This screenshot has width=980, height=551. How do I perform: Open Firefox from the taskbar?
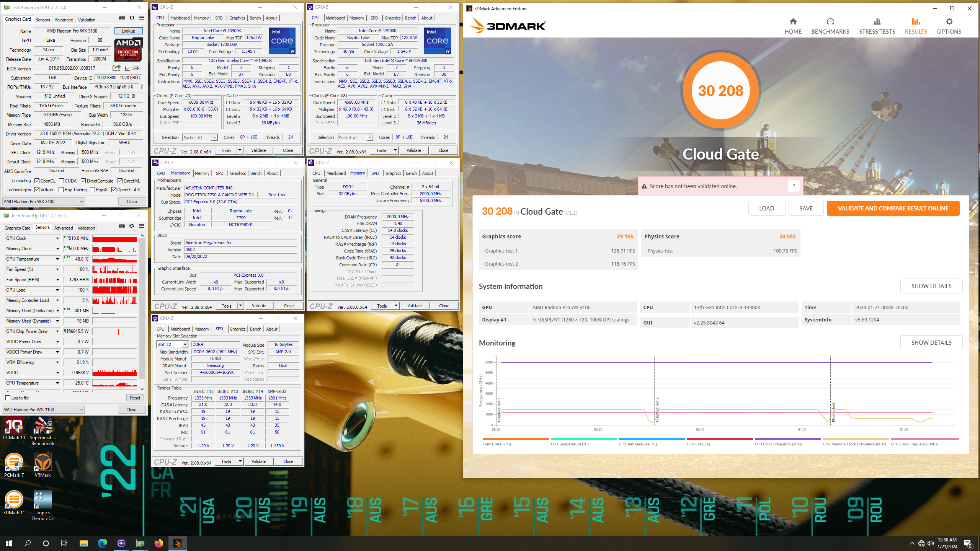pyautogui.click(x=158, y=543)
